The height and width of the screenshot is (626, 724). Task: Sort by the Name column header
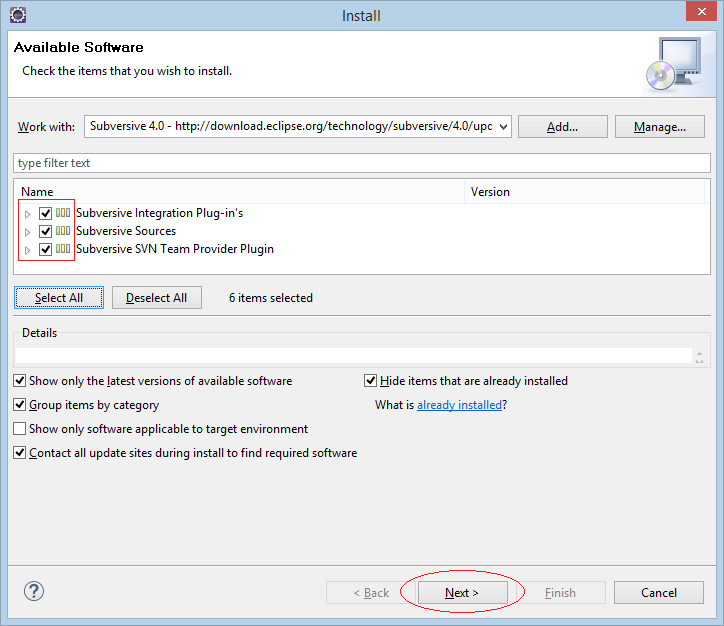click(x=239, y=192)
